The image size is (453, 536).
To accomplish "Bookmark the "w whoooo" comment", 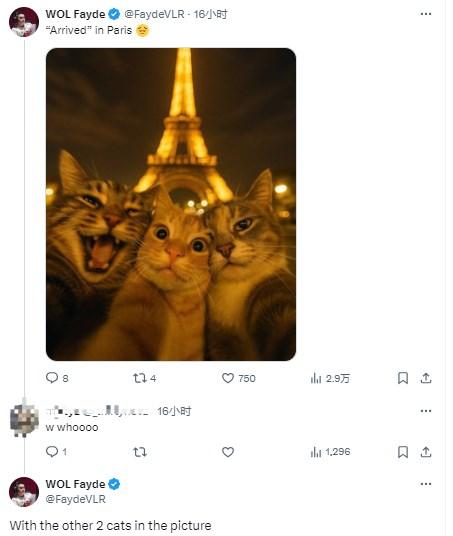I will (x=403, y=452).
